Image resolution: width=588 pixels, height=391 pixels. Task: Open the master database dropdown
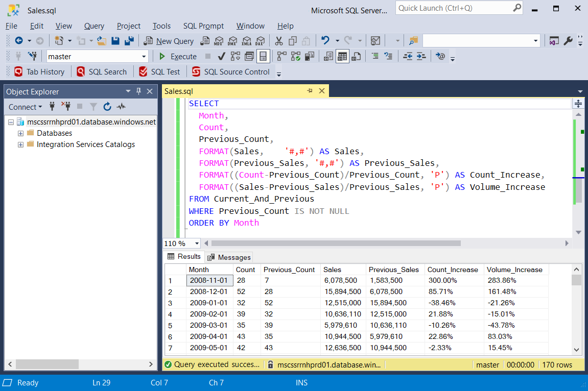(144, 56)
